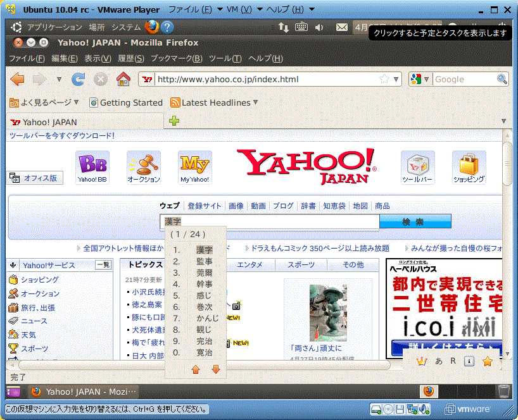Expand the よく見るページ bookmarks folder
Viewport: 518px width, 420px height.
[44, 102]
